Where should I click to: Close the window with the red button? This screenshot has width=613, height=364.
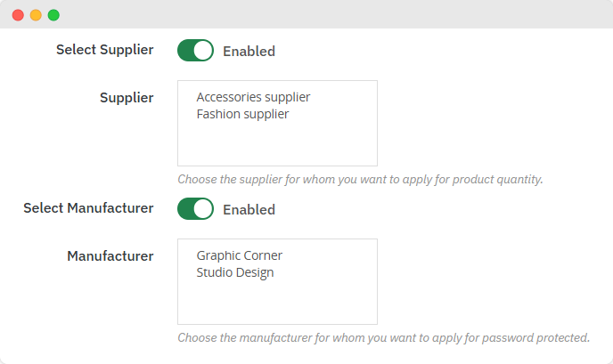[x=18, y=15]
